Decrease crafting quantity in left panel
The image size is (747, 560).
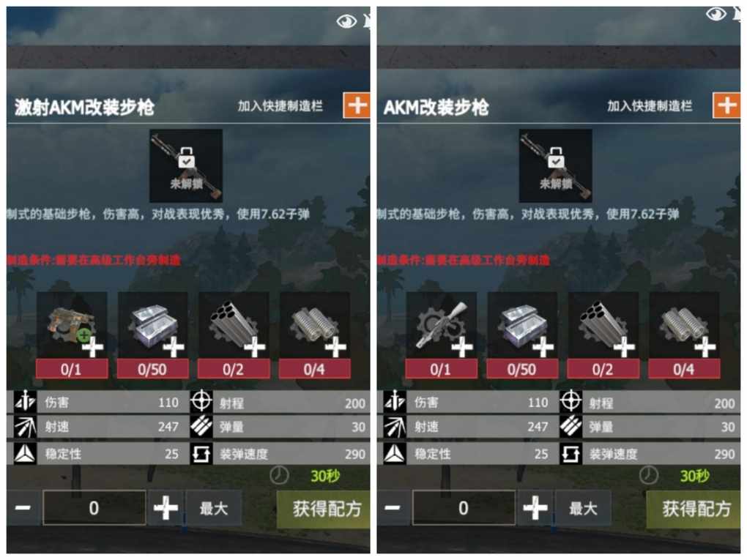23,507
